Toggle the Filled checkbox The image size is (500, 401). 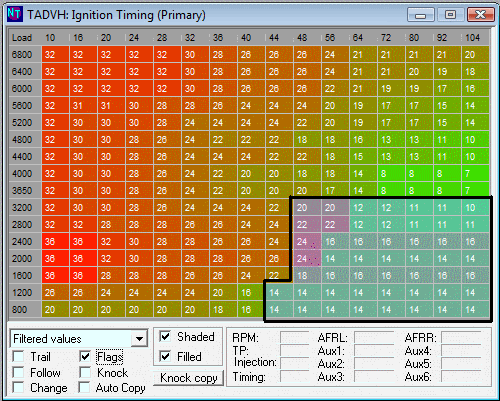point(165,356)
